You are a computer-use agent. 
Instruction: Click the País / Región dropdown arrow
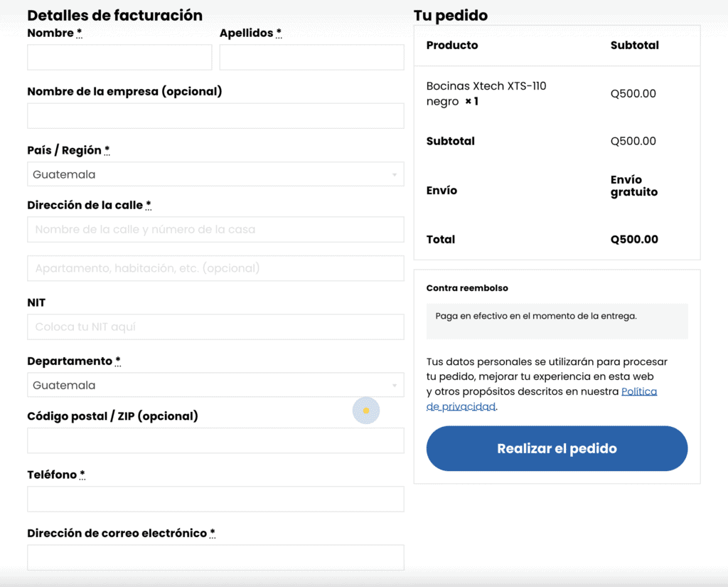point(395,174)
